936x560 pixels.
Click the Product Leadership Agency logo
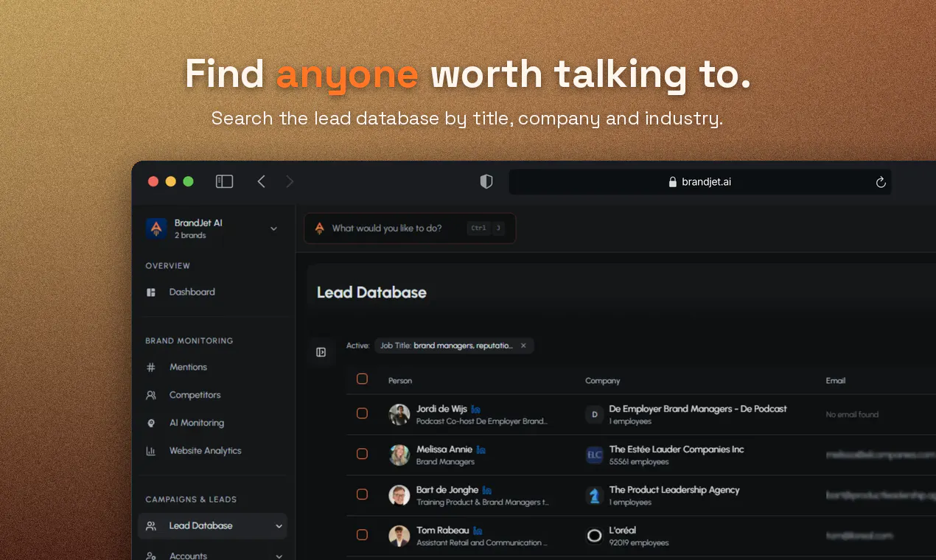pyautogui.click(x=595, y=495)
